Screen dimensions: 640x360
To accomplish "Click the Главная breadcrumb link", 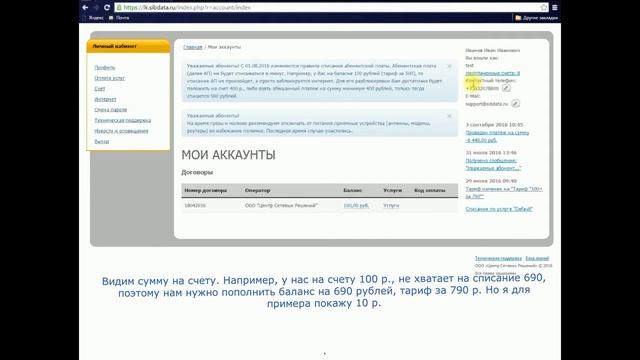I will 193,47.
